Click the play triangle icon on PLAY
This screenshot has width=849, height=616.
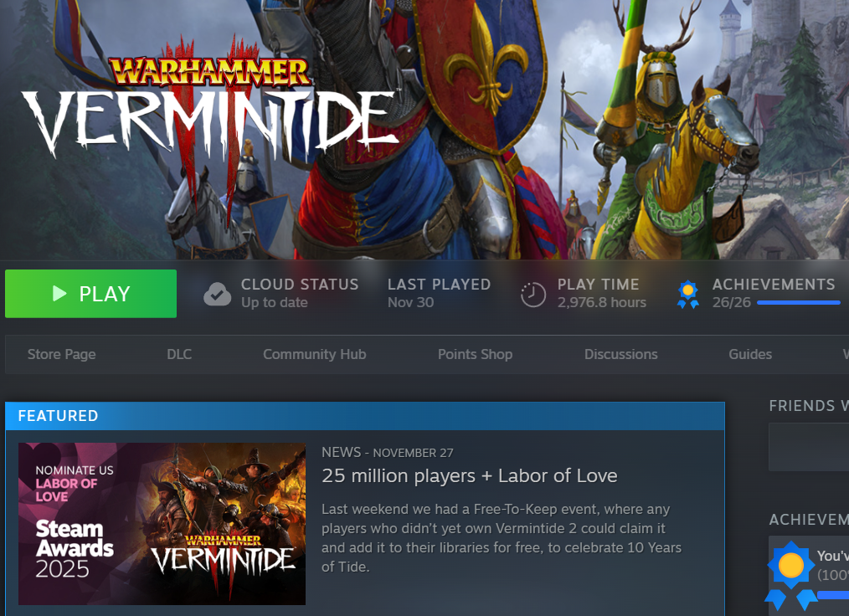tap(59, 294)
